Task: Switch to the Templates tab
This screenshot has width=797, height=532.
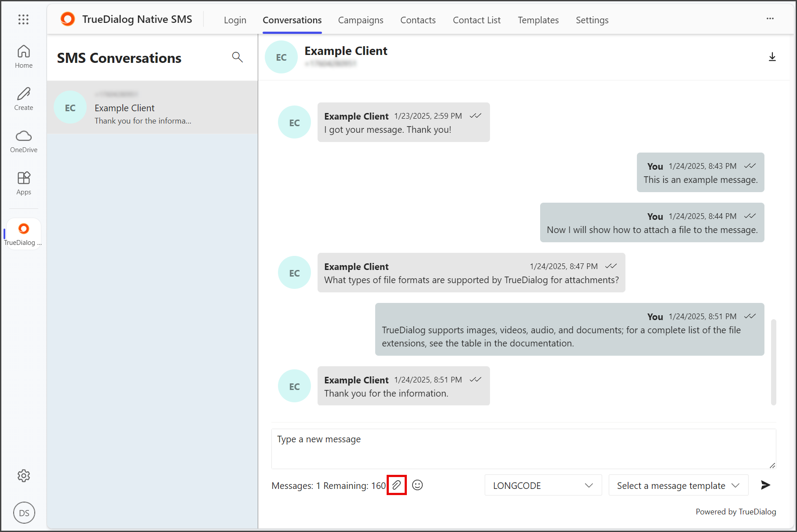Action: click(538, 20)
